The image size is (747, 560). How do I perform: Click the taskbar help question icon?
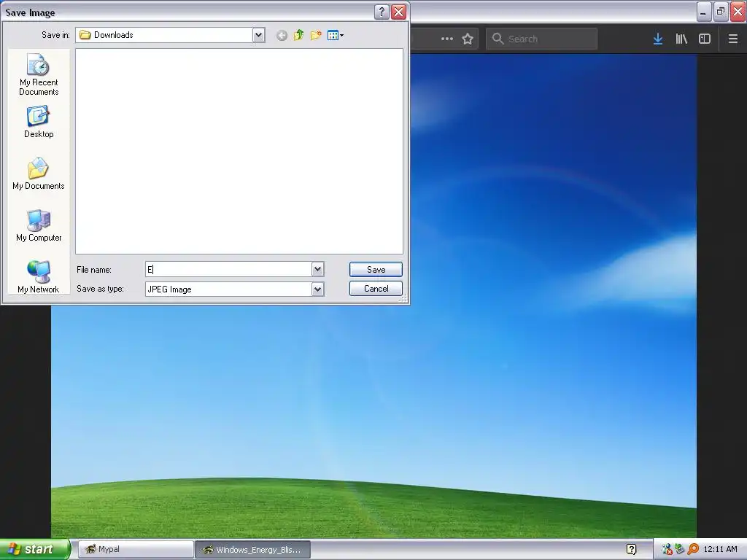pyautogui.click(x=631, y=550)
